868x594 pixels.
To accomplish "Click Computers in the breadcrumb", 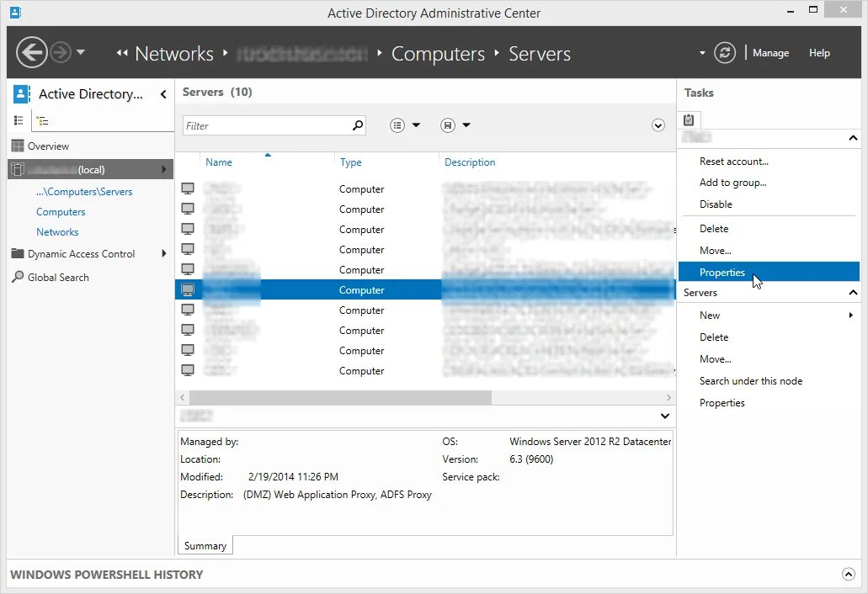I will point(438,54).
